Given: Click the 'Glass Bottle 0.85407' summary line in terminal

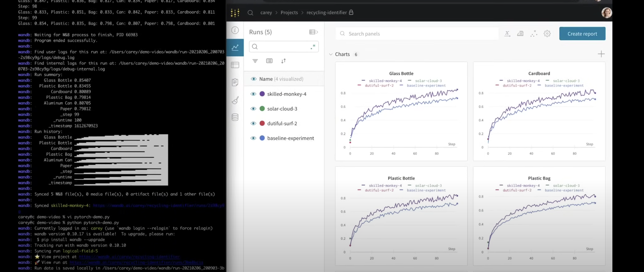Looking at the screenshot, I should tap(67, 80).
